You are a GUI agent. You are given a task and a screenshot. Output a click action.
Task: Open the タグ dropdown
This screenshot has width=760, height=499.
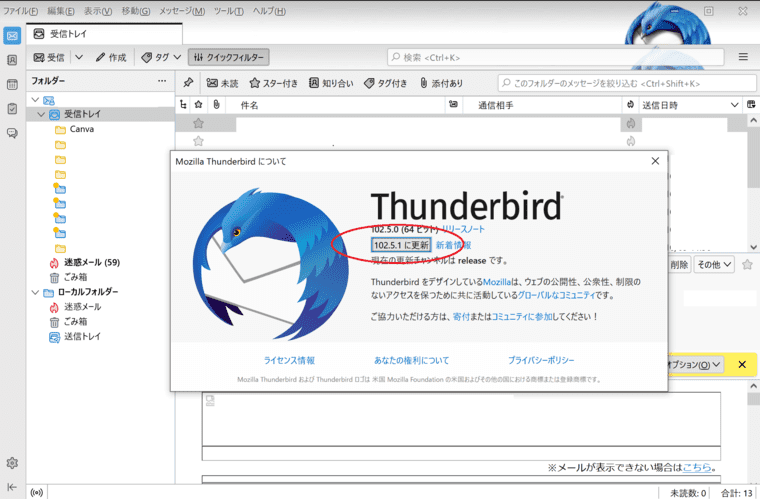click(x=161, y=58)
